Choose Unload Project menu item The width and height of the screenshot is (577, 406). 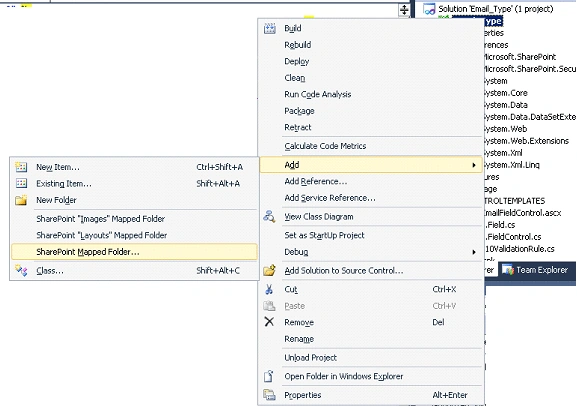[371, 357]
